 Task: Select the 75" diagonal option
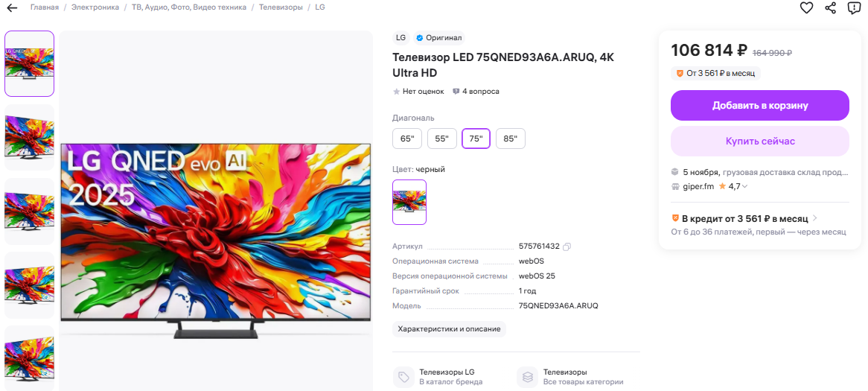click(476, 139)
